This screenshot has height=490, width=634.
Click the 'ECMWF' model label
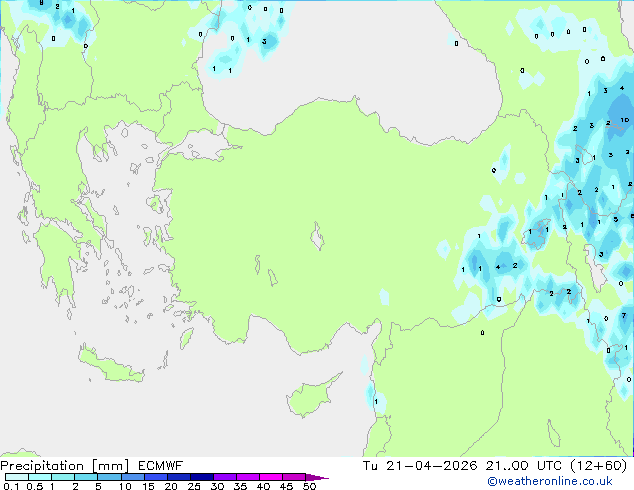[x=160, y=466]
